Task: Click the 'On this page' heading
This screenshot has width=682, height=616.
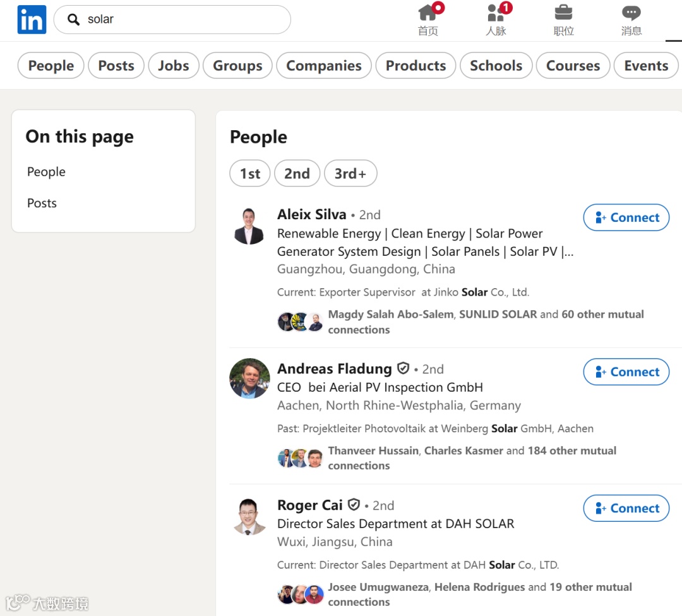Action: point(80,137)
